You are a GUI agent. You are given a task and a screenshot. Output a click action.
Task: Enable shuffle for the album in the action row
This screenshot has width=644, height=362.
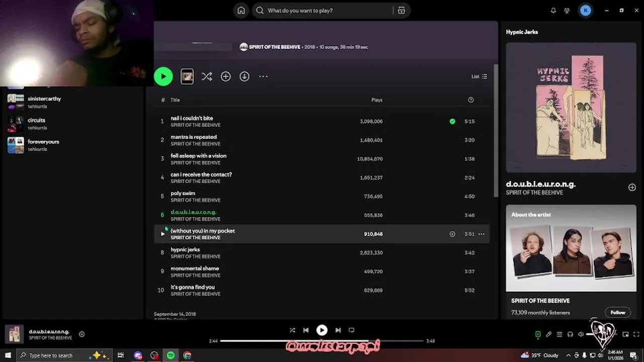click(x=207, y=76)
